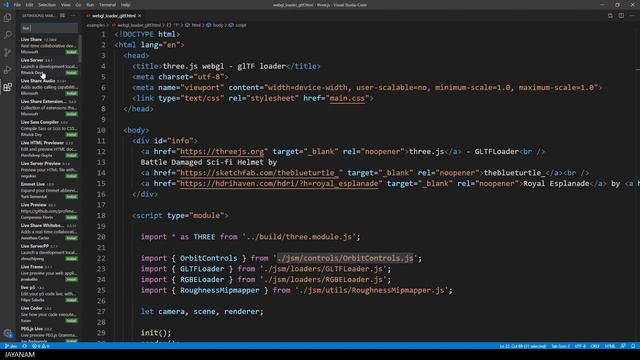
Task: Open the Explorer view in activity bar
Action: click(7, 18)
